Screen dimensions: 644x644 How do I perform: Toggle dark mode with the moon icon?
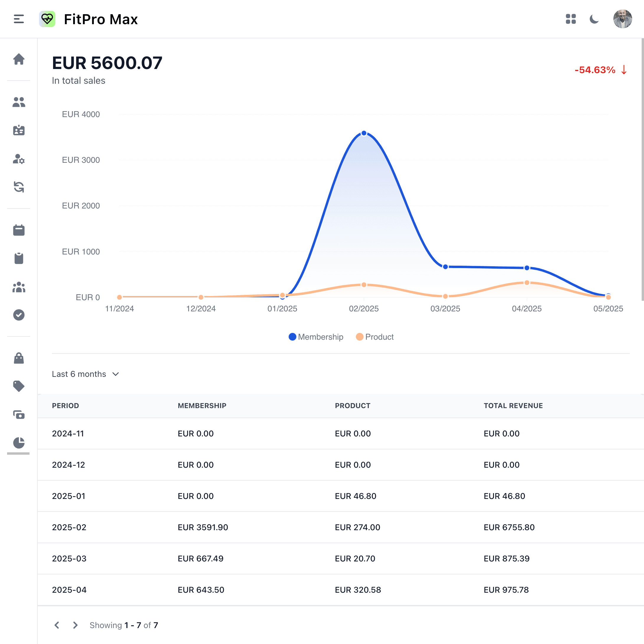coord(595,19)
